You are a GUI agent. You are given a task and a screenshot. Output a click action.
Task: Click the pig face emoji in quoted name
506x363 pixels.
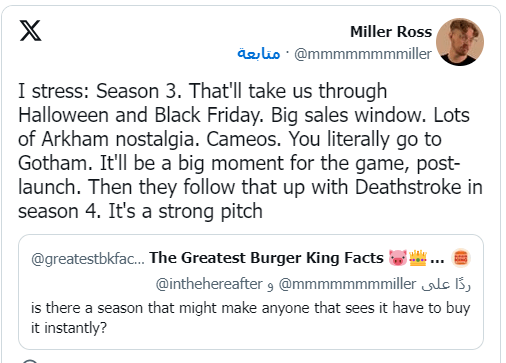point(397,258)
